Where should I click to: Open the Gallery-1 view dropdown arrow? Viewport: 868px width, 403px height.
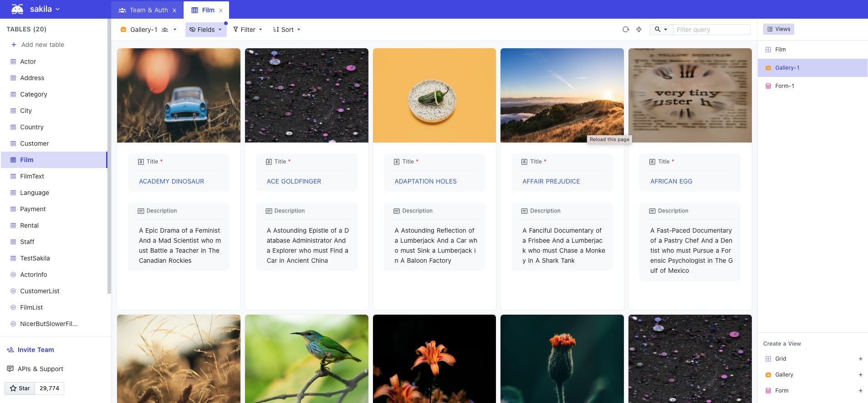click(x=175, y=30)
